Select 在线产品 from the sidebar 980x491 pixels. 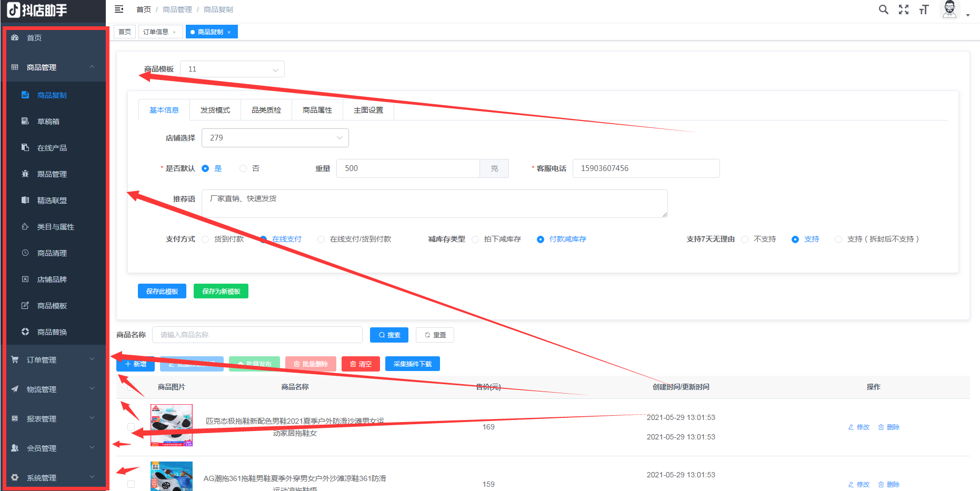tap(51, 147)
